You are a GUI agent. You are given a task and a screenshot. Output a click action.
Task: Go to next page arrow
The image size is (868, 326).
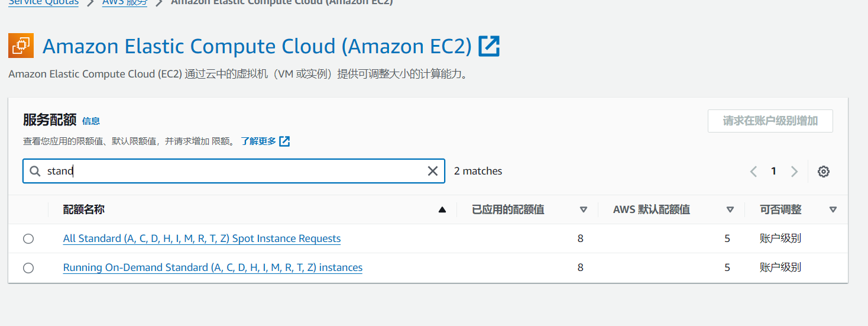[794, 172]
